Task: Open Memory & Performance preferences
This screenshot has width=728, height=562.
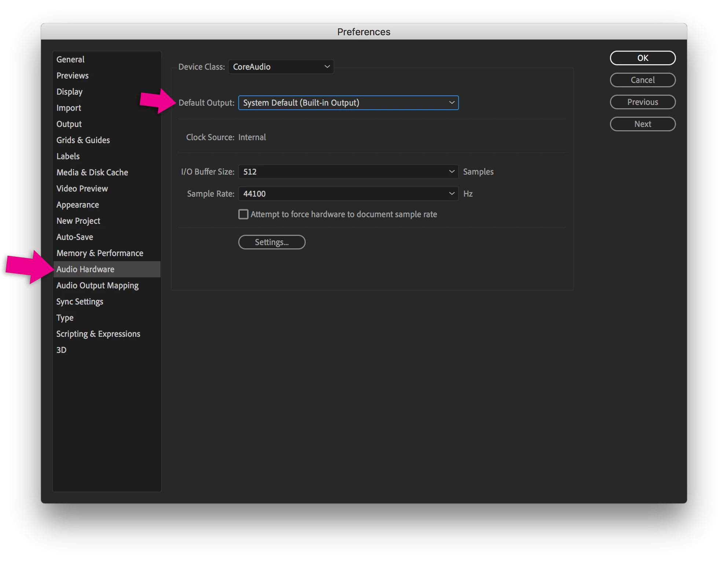Action: pos(100,253)
